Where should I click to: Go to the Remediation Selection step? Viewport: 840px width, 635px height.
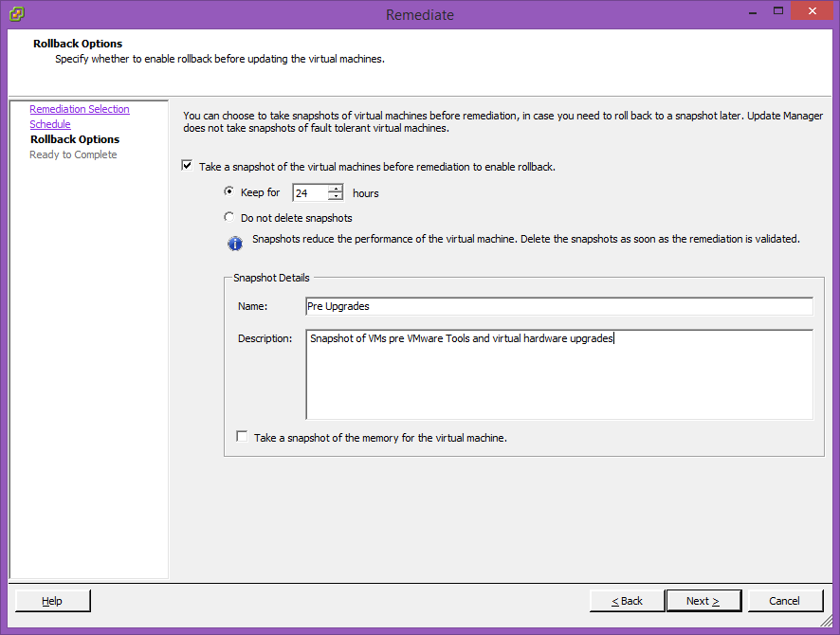tap(79, 109)
